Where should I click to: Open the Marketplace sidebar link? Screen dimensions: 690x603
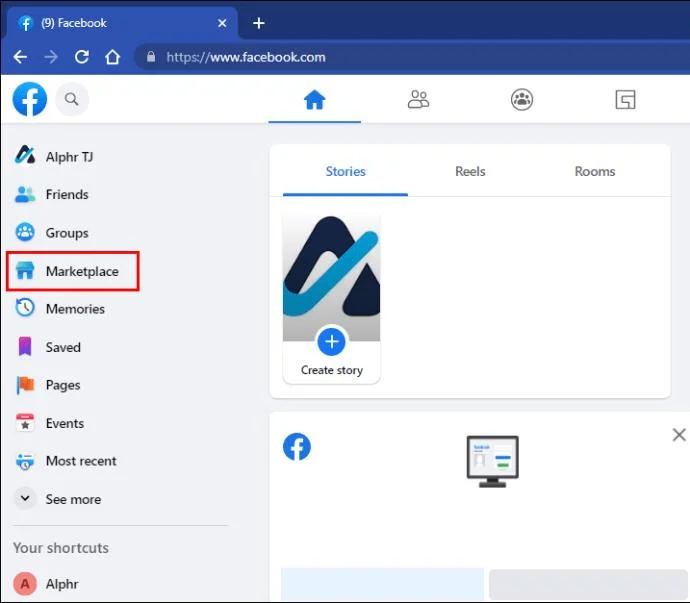click(82, 271)
